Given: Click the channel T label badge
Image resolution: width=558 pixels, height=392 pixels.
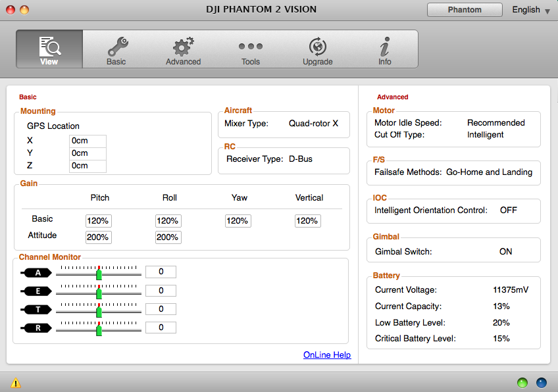Looking at the screenshot, I should 36,310.
